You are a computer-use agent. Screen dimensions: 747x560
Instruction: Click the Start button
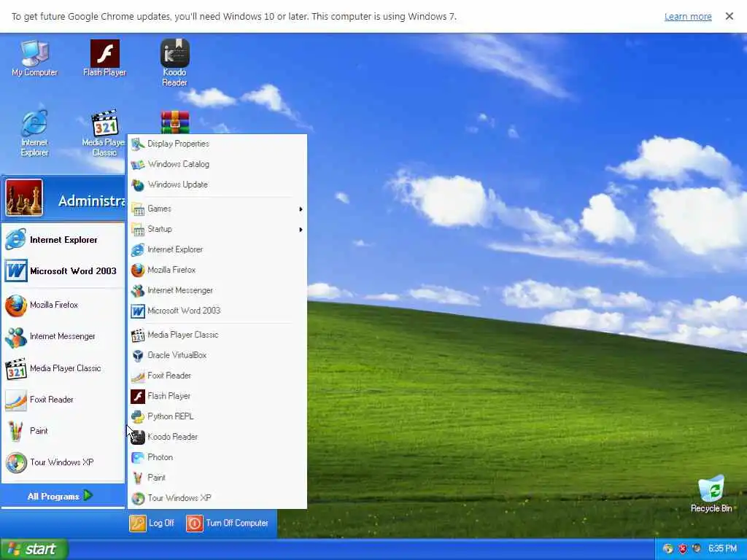coord(34,549)
